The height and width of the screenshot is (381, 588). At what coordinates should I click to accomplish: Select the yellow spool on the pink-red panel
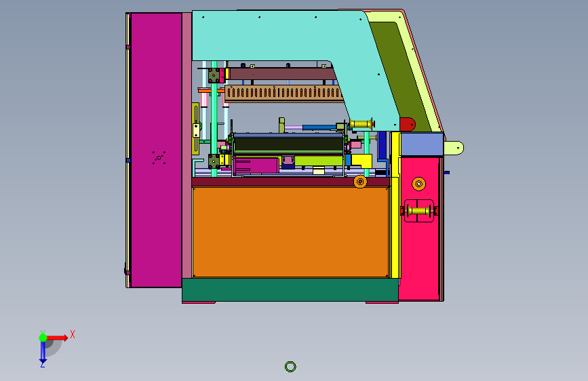pos(419,211)
